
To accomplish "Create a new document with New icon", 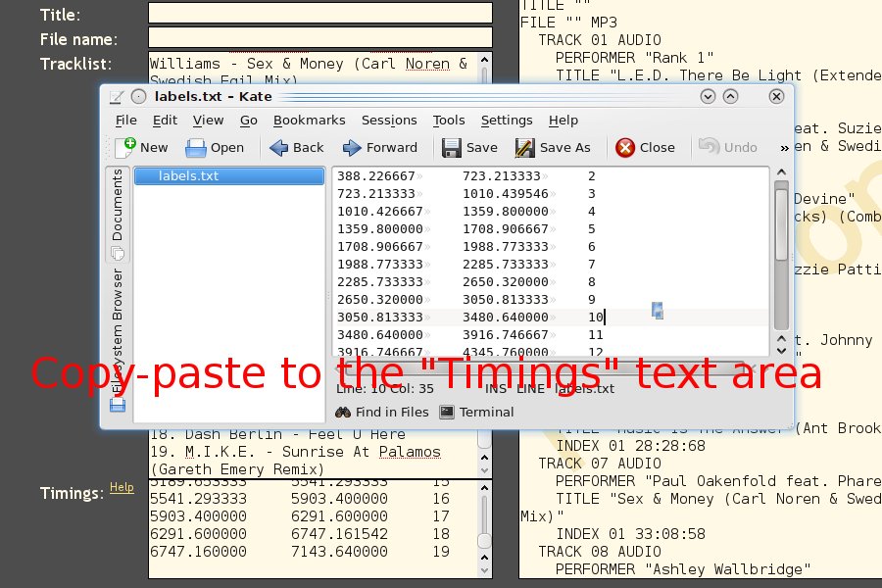I will click(x=141, y=147).
